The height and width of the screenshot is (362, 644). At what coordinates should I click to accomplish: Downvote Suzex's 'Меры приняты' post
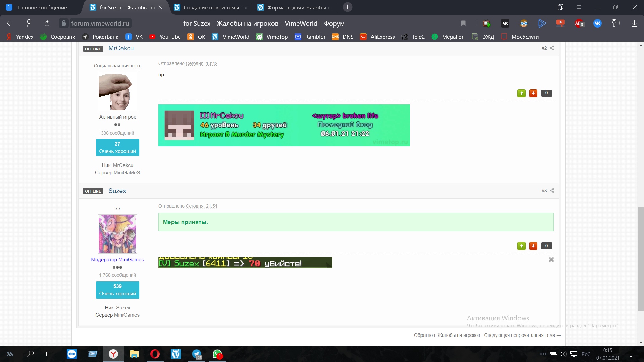coord(533,246)
